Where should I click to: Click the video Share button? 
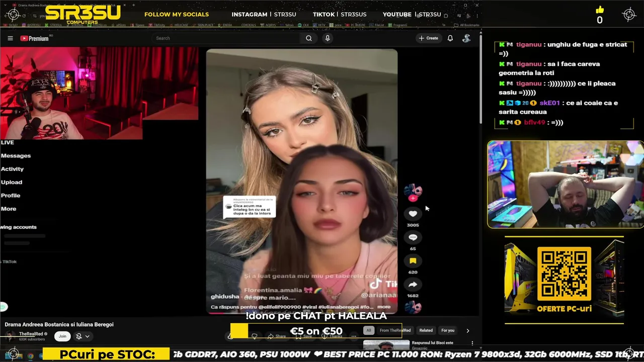[277, 336]
